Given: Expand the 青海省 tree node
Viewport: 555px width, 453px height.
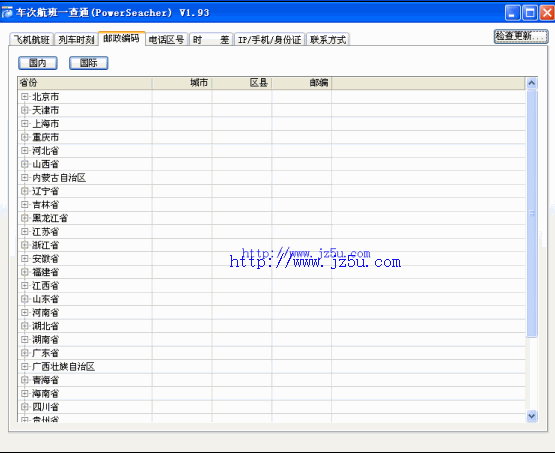Looking at the screenshot, I should (x=24, y=380).
